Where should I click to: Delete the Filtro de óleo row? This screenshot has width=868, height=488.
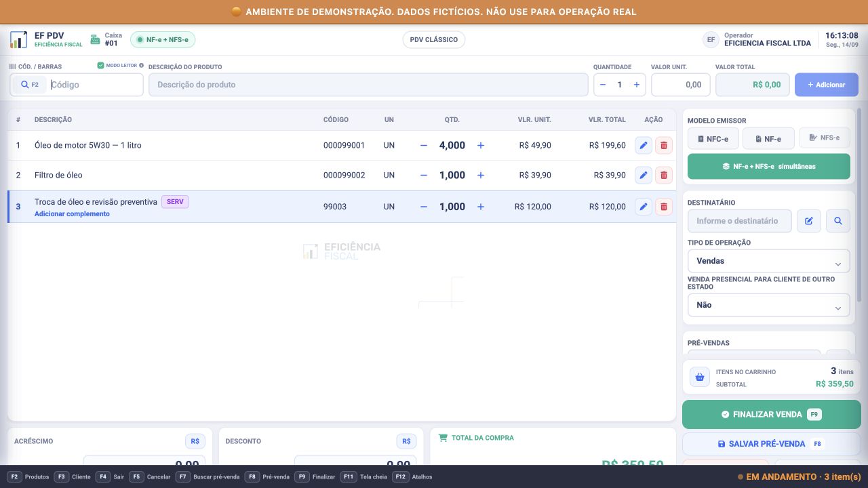click(x=664, y=175)
